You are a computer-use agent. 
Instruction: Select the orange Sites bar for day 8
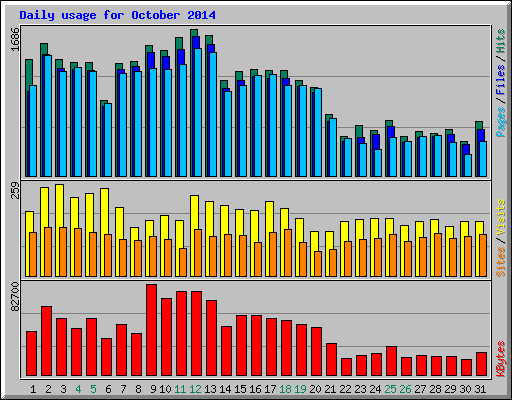(138, 258)
